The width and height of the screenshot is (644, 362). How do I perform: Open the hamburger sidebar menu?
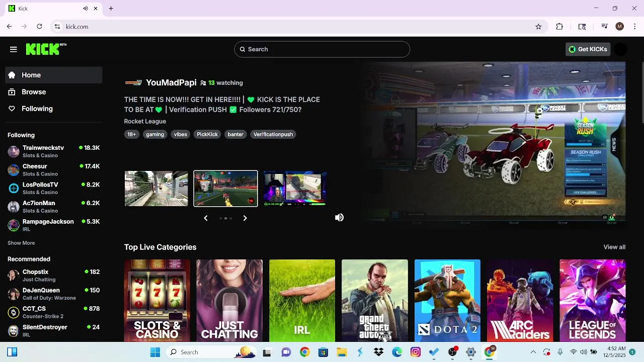click(14, 49)
